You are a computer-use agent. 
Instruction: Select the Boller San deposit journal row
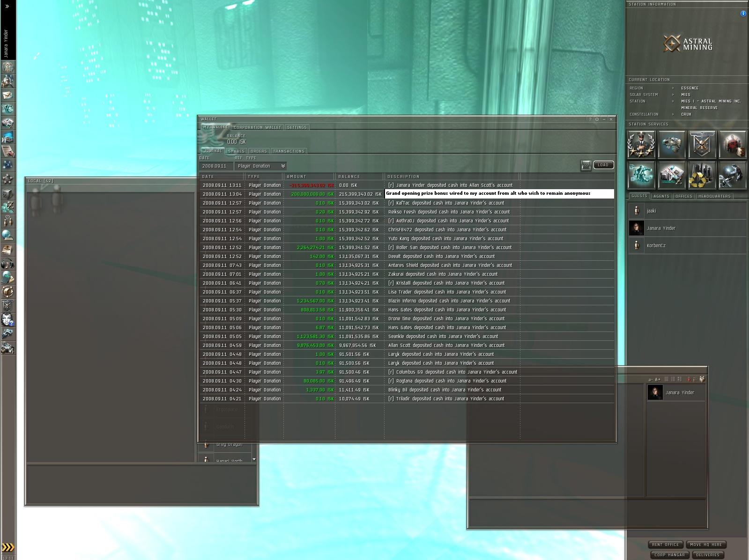point(407,247)
